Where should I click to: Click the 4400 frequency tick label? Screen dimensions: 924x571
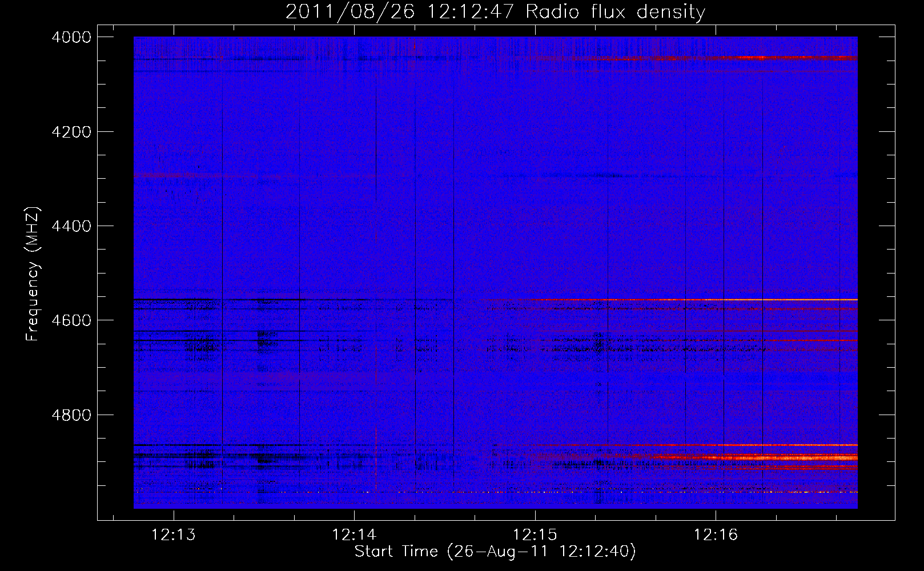(71, 226)
